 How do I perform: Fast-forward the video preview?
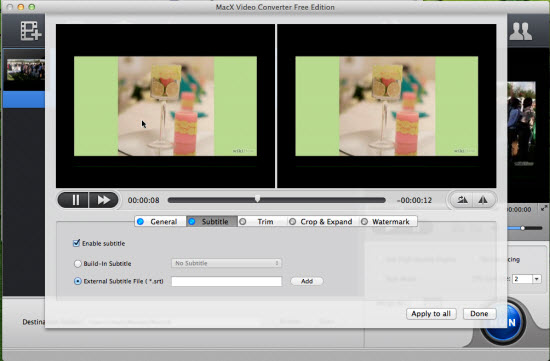click(103, 200)
